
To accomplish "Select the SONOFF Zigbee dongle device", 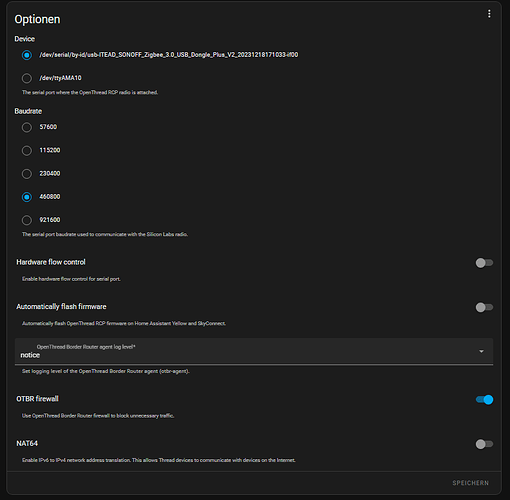I will (x=27, y=55).
